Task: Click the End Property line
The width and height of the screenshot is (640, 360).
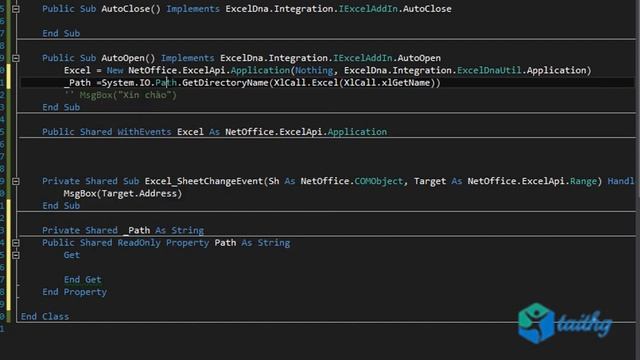Action: click(x=75, y=292)
